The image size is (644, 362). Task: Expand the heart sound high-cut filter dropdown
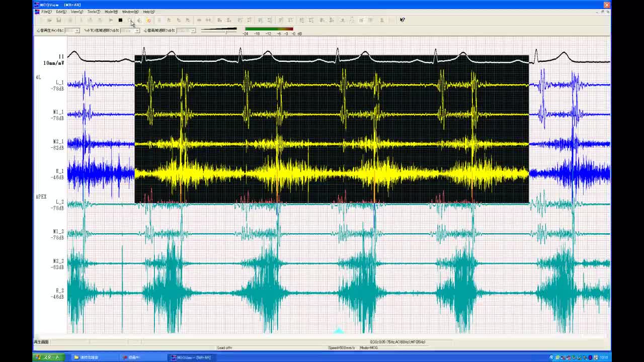click(193, 31)
